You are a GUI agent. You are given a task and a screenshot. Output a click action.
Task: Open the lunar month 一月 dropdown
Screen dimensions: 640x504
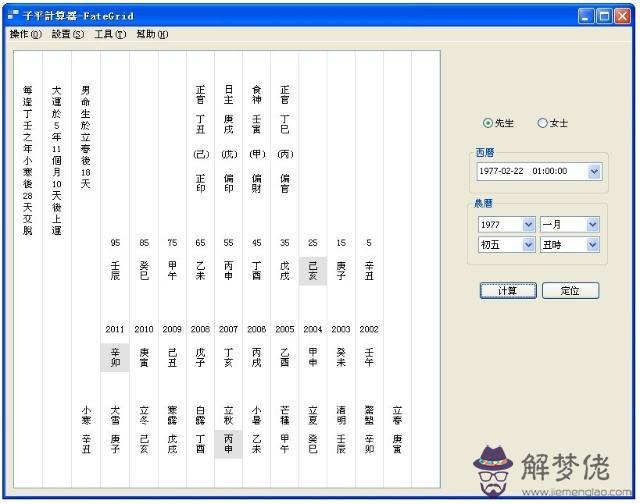point(592,224)
